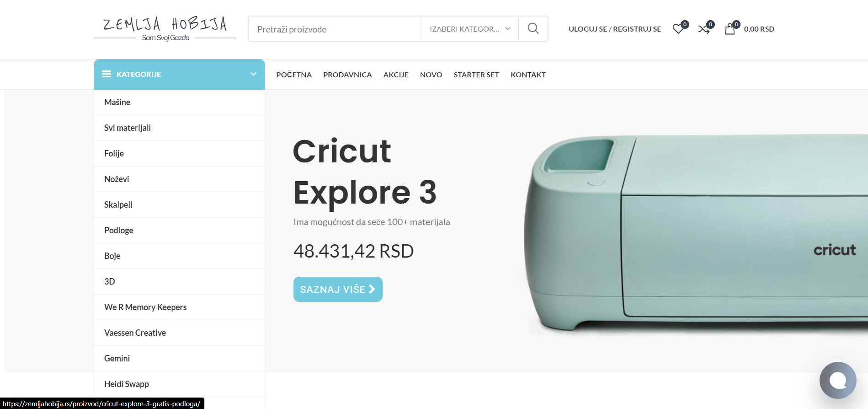868x409 pixels.
Task: Collapse Kategorije menu with the chevron
Action: (254, 74)
